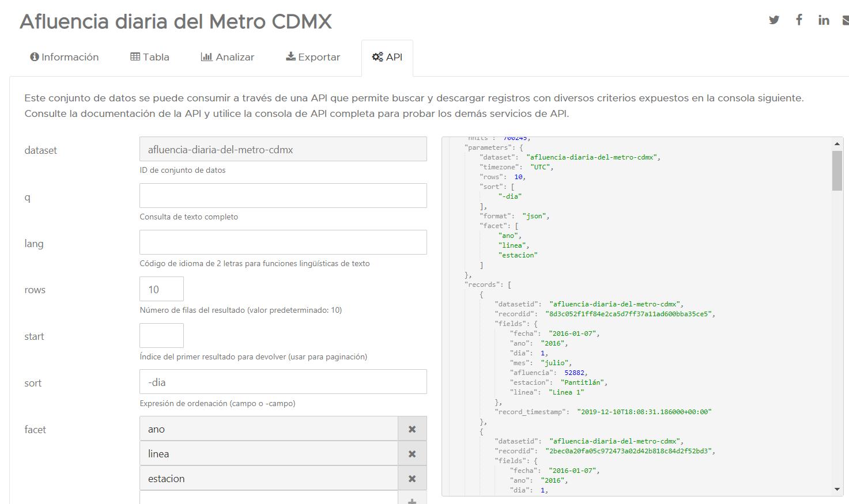Focus the start index field
This screenshot has width=849, height=504.
(161, 336)
